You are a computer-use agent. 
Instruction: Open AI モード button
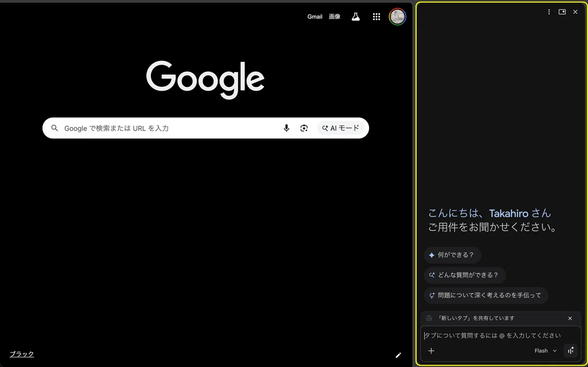[341, 128]
